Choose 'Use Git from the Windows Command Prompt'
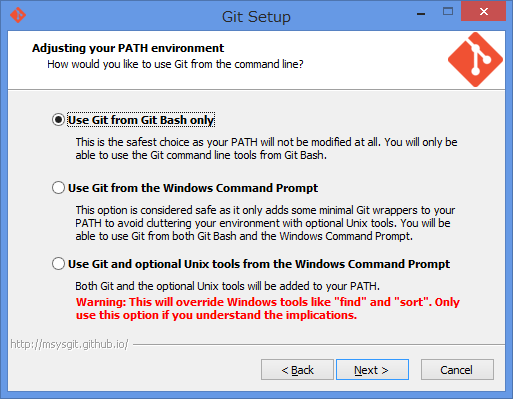This screenshot has width=513, height=399. point(58,188)
